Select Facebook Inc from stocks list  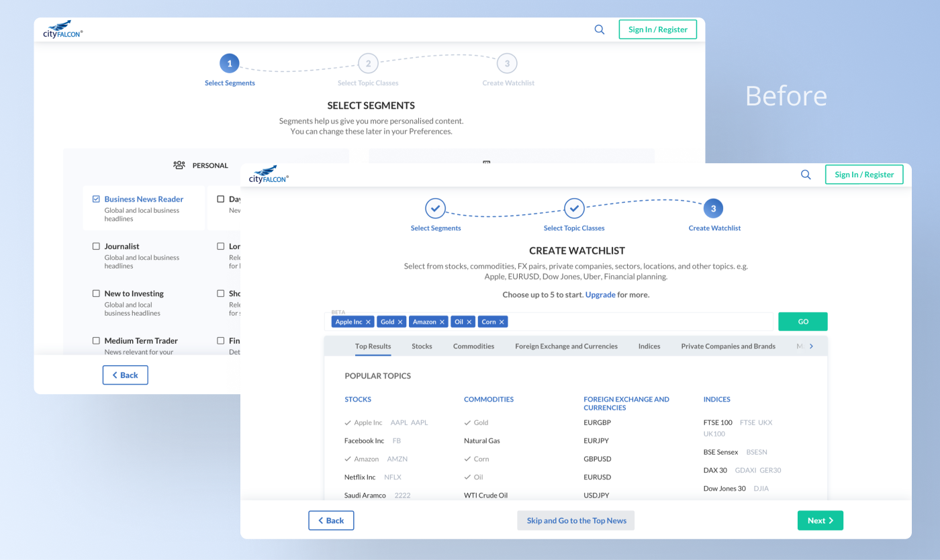click(x=364, y=440)
